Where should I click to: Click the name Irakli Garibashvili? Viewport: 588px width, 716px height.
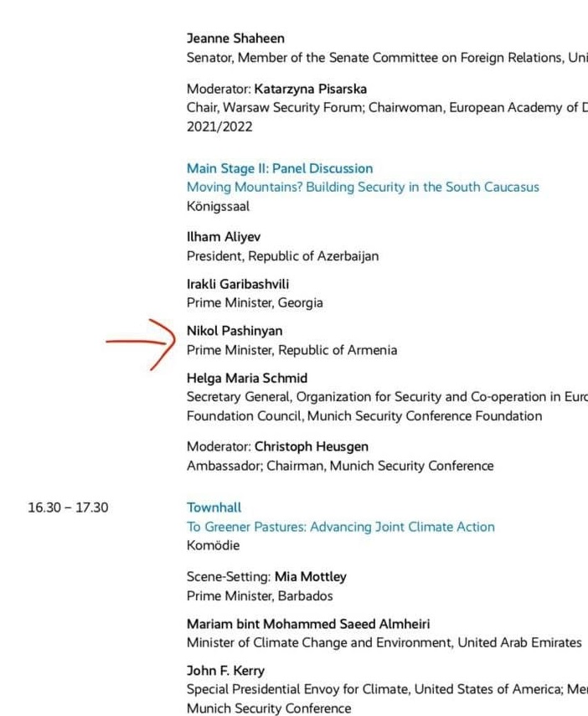pos(238,284)
